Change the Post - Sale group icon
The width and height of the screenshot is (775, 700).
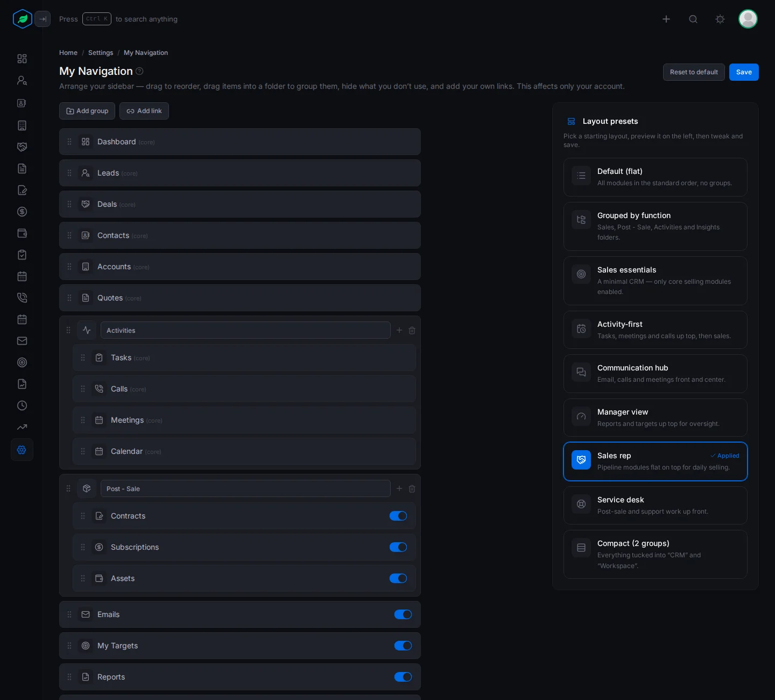coord(87,488)
